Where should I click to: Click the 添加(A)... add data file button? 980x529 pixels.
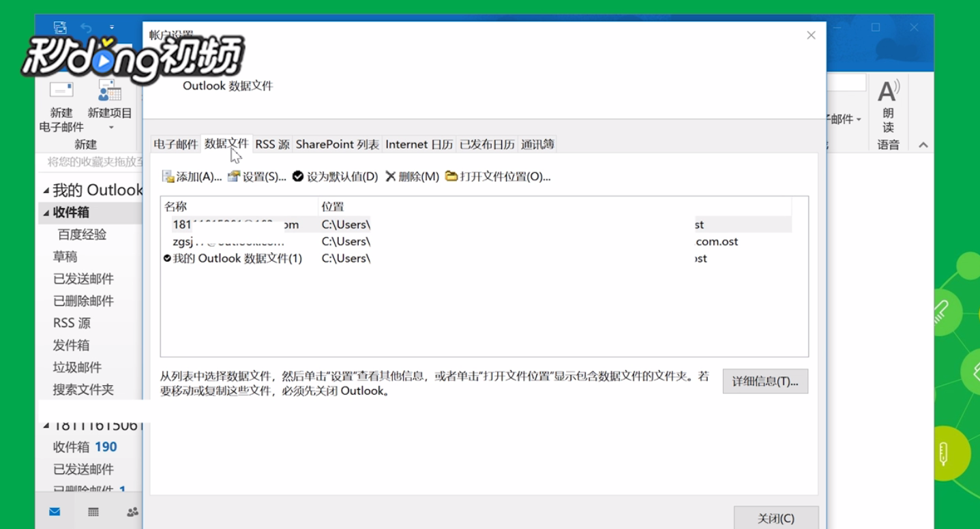192,177
